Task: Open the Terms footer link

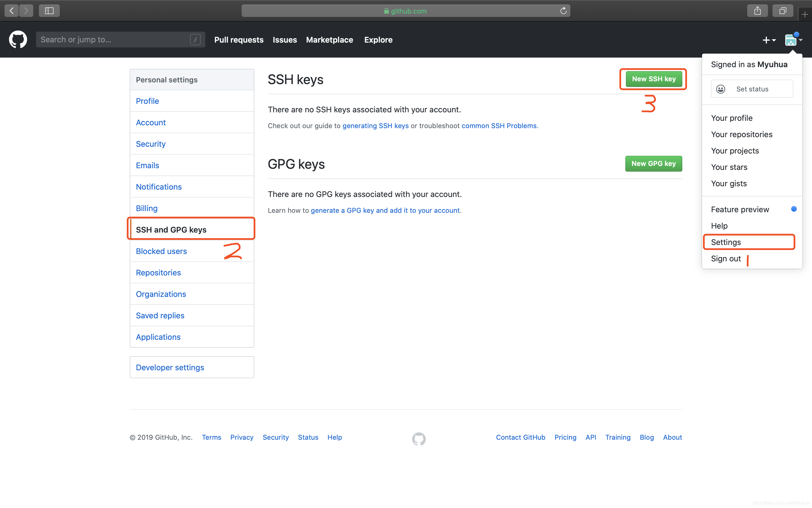Action: [211, 437]
